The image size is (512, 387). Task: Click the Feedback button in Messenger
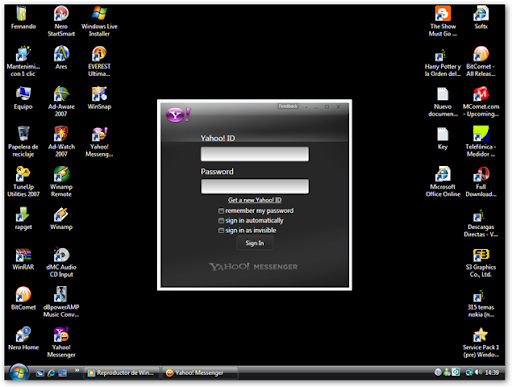288,106
